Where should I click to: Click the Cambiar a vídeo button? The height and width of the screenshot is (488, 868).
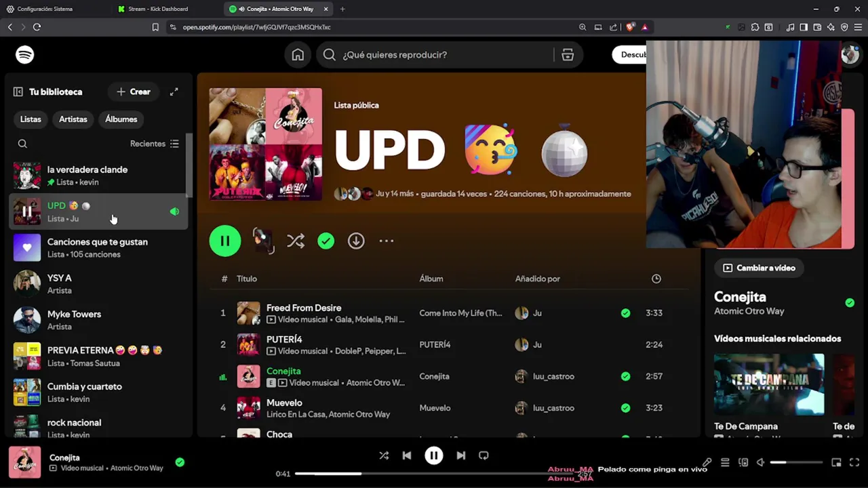759,268
